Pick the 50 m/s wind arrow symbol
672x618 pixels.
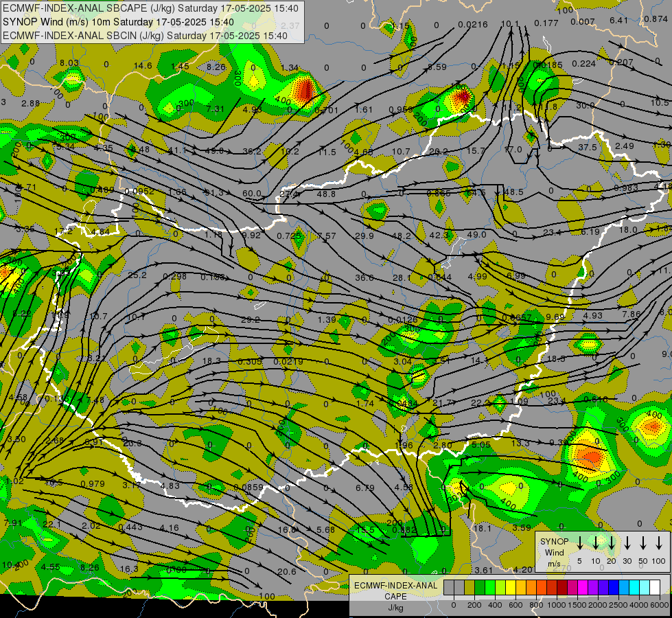pos(643,543)
